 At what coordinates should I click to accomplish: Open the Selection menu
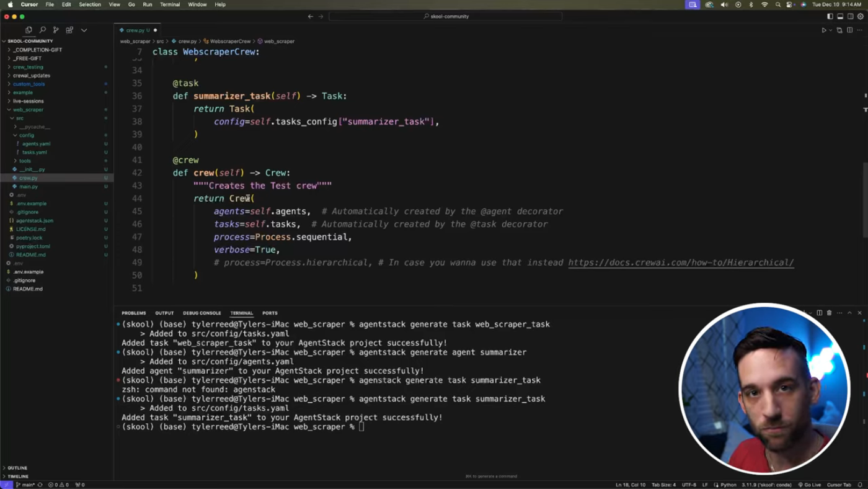coord(90,4)
